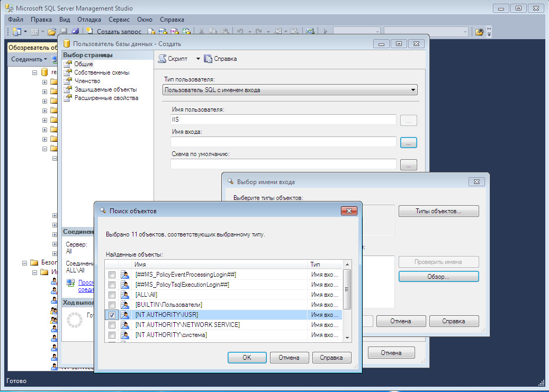Click the Обзор... button
The image size is (549, 392).
coord(439,277)
